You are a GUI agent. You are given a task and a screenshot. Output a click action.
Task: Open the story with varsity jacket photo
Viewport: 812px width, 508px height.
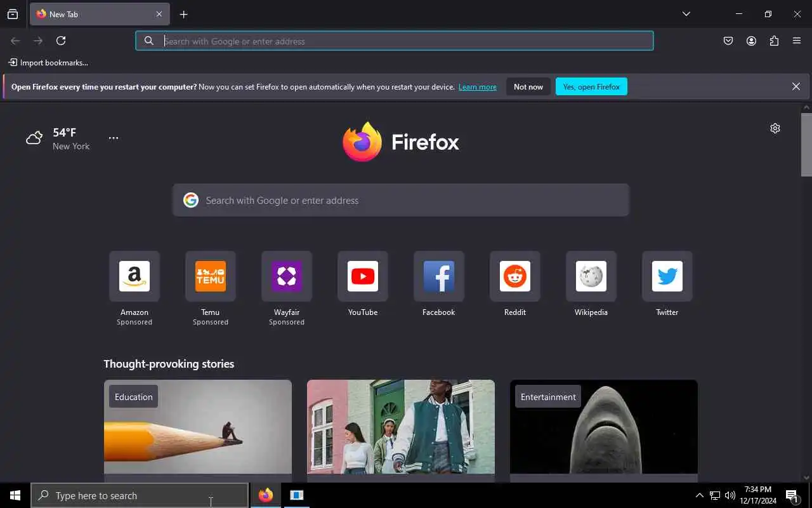(x=401, y=431)
